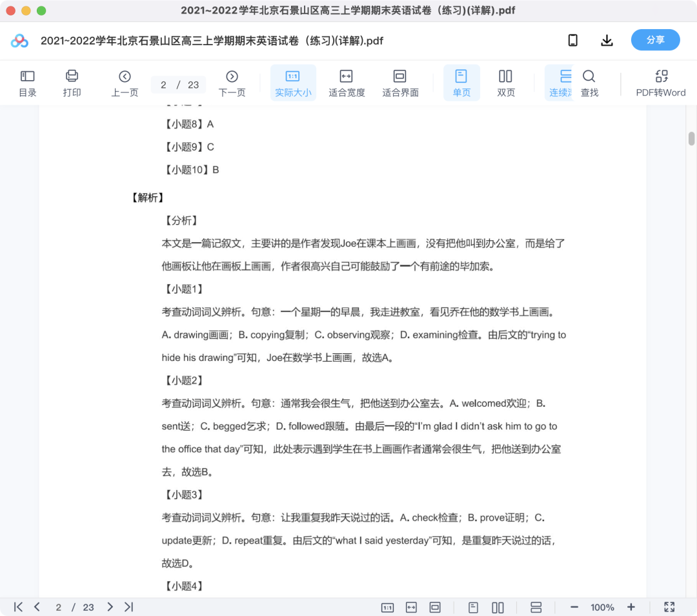Click bottom bar continuous scroll icon

coord(536,608)
